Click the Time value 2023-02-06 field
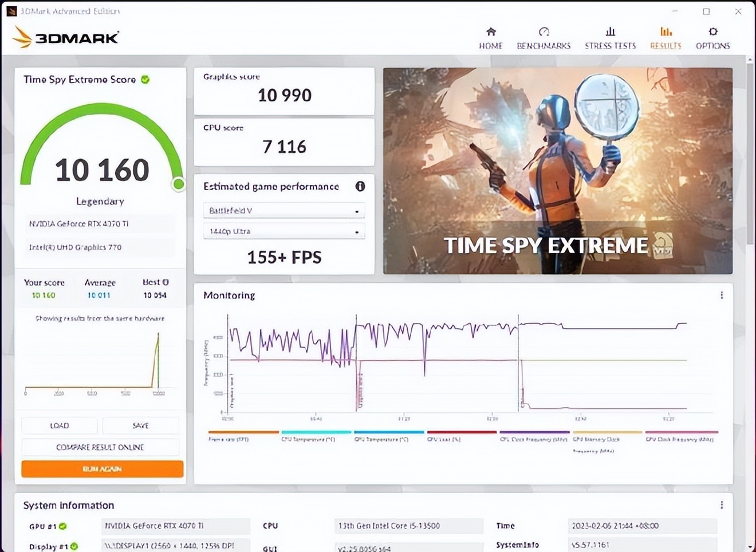This screenshot has height=552, width=756. pyautogui.click(x=643, y=526)
